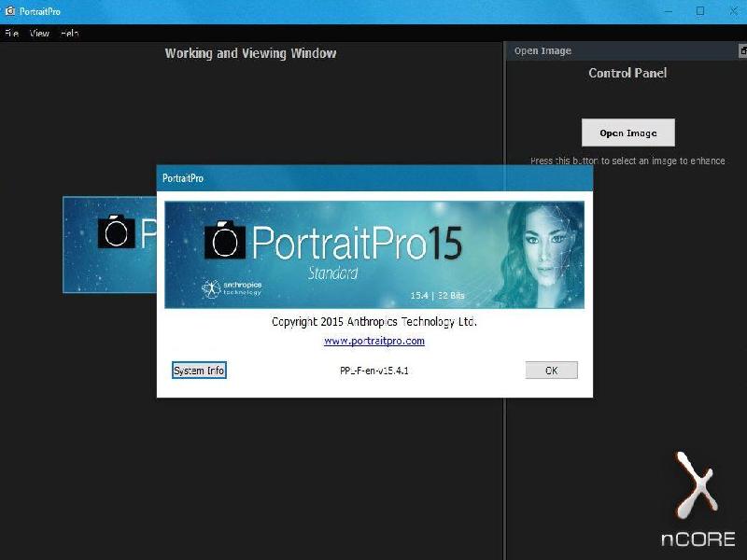Click the "Press this button to select an image" hint
747x560 pixels.
pyautogui.click(x=627, y=161)
